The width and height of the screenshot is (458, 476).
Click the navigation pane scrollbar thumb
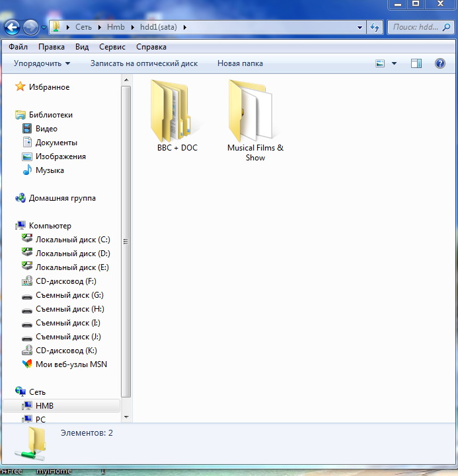(x=126, y=242)
